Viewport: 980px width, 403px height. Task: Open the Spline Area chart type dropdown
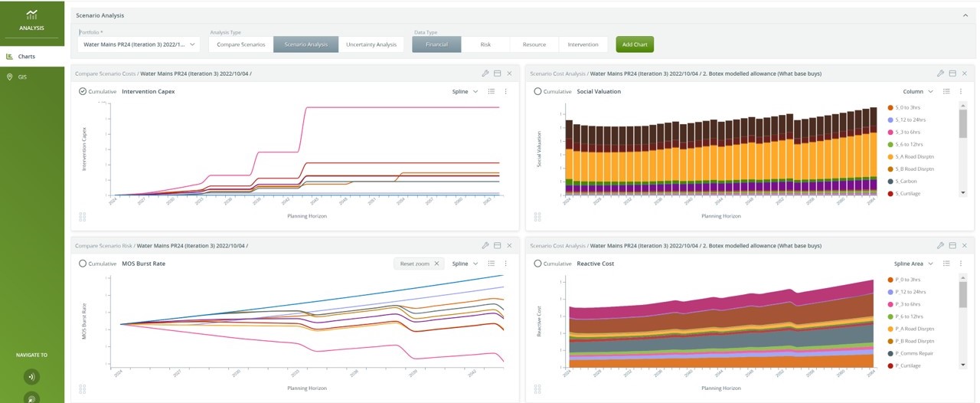point(913,264)
